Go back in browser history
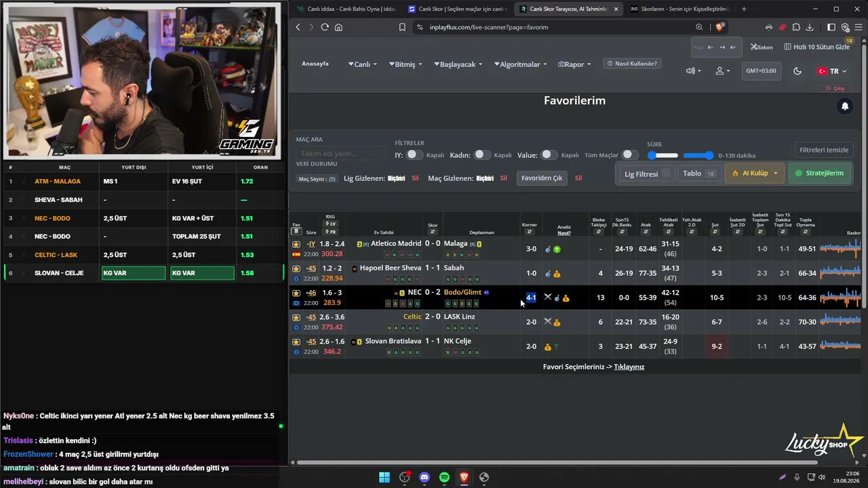This screenshot has width=868, height=488. click(298, 27)
